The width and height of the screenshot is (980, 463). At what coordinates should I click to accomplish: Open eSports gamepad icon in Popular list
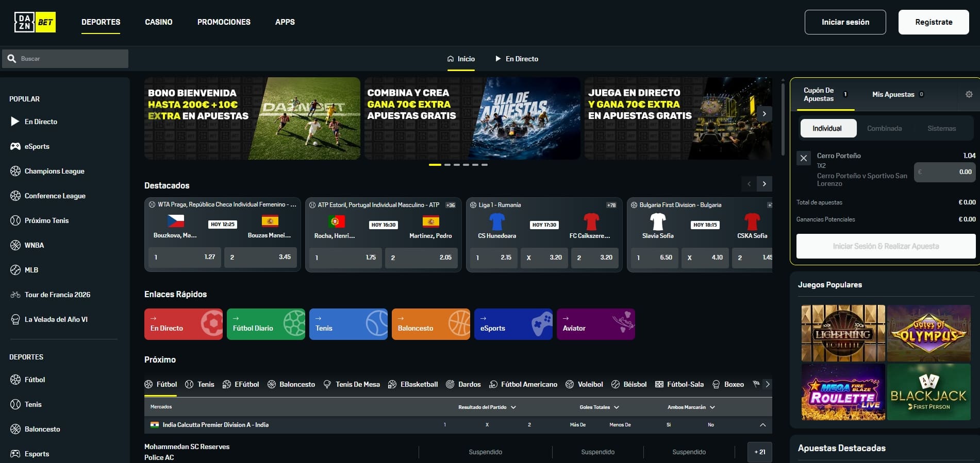15,146
